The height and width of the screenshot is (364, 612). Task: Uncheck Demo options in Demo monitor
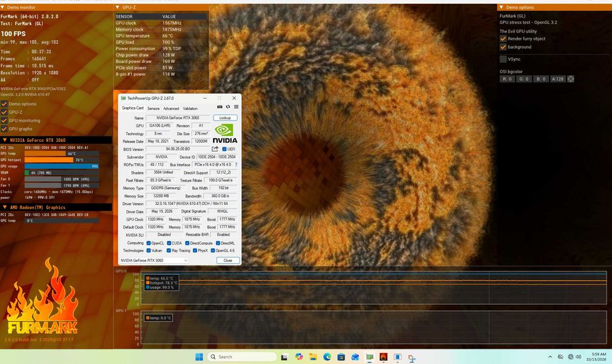[4, 104]
